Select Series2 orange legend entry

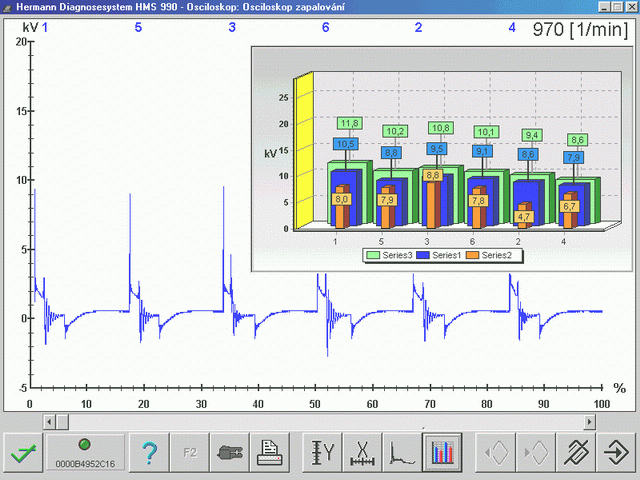489,256
